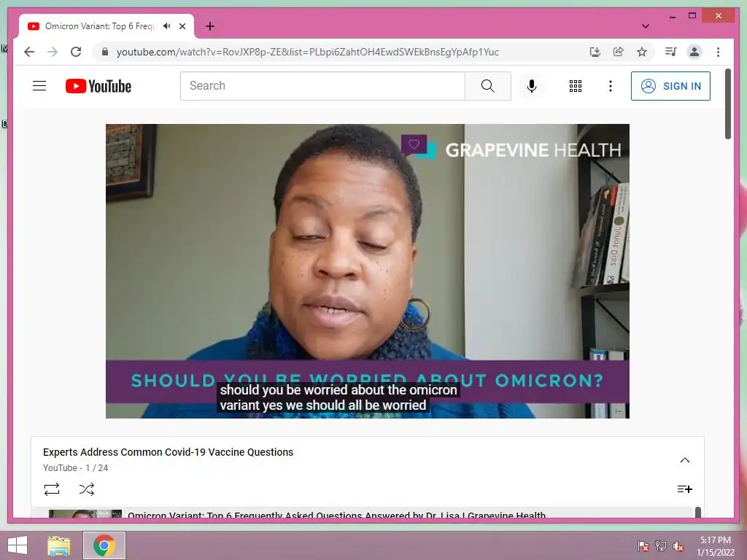
Task: Click the video player to pause
Action: (368, 271)
